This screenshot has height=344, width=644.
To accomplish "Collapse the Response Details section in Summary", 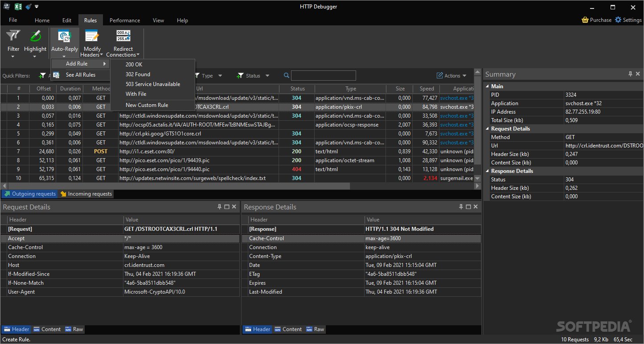I will (x=487, y=171).
